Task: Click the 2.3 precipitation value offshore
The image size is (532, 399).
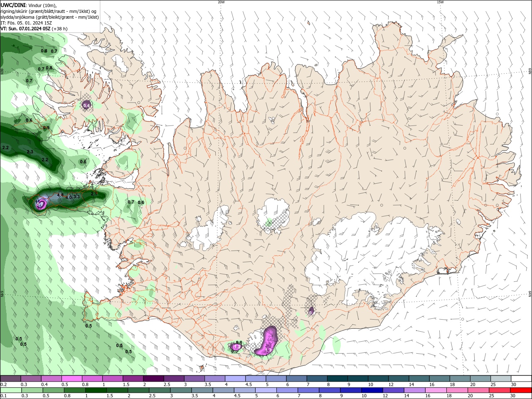Action: click(30, 152)
